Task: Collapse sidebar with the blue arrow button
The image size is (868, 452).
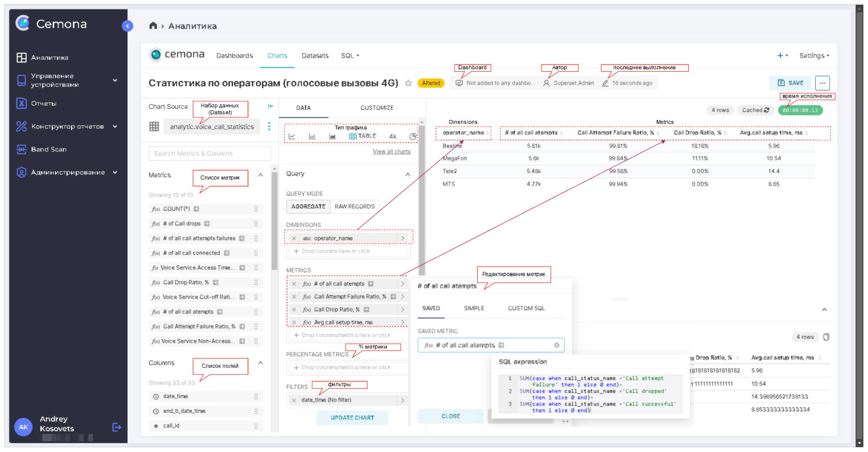Action: [127, 26]
